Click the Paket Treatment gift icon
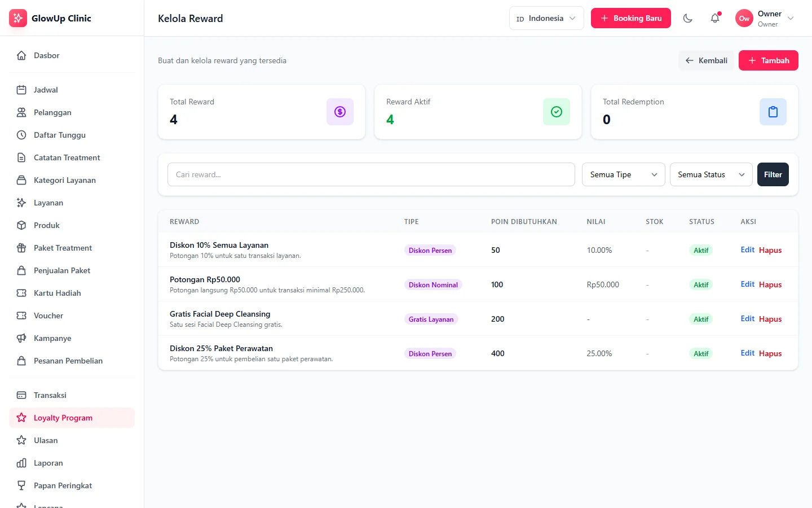 pos(21,248)
